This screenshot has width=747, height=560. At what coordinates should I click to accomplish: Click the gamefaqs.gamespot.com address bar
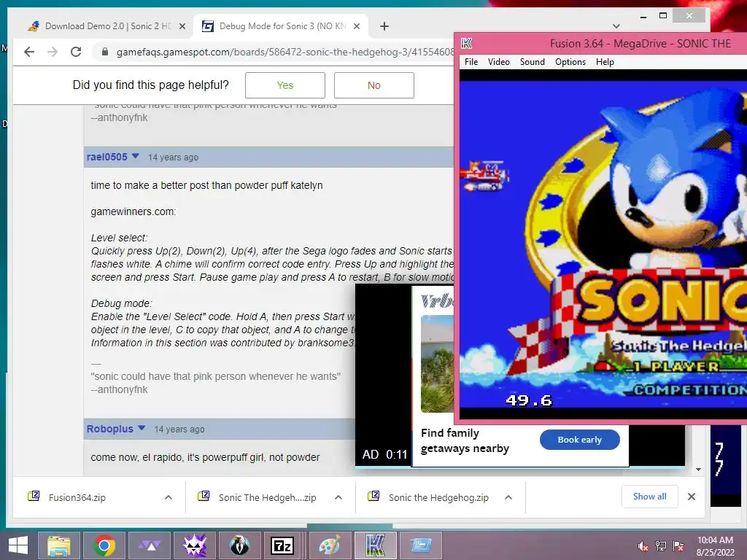(x=285, y=52)
